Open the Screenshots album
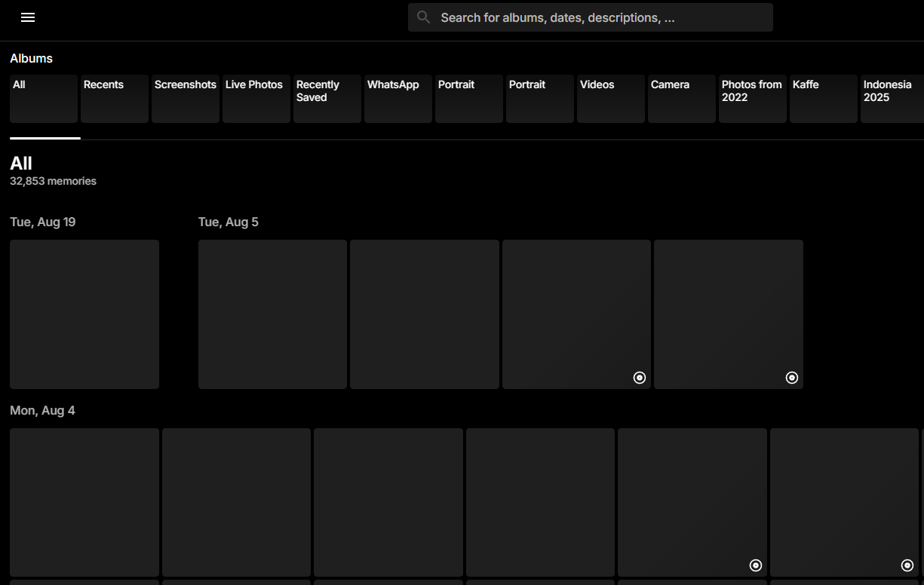 pos(186,99)
